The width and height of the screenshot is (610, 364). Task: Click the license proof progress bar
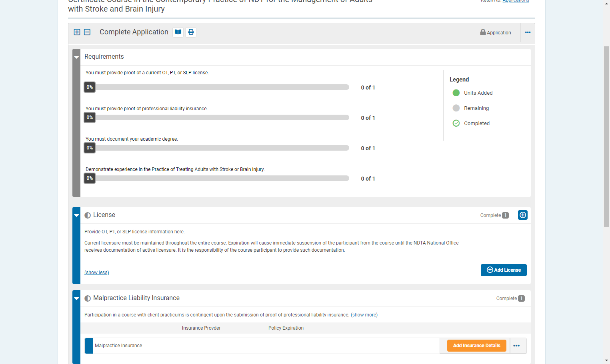[x=216, y=87]
